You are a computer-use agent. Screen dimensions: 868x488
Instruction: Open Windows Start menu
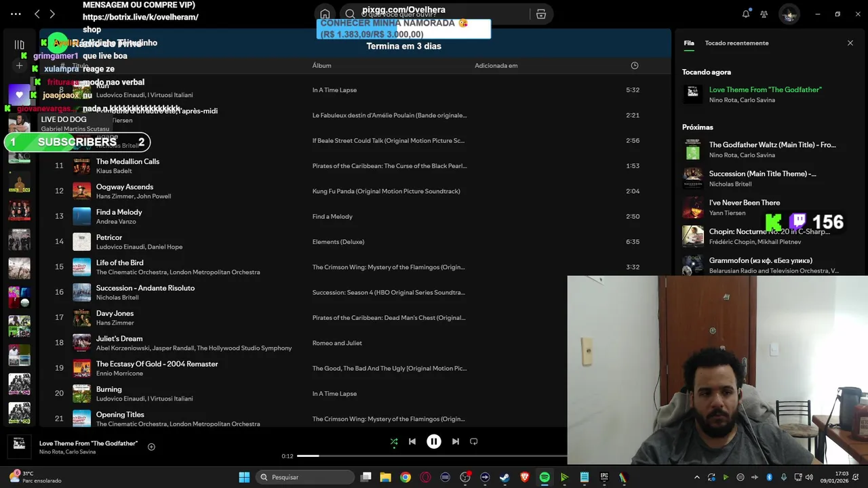[x=244, y=477]
